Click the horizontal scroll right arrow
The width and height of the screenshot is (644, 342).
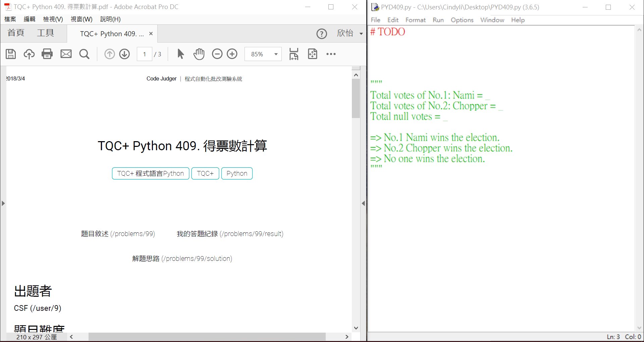pyautogui.click(x=347, y=337)
